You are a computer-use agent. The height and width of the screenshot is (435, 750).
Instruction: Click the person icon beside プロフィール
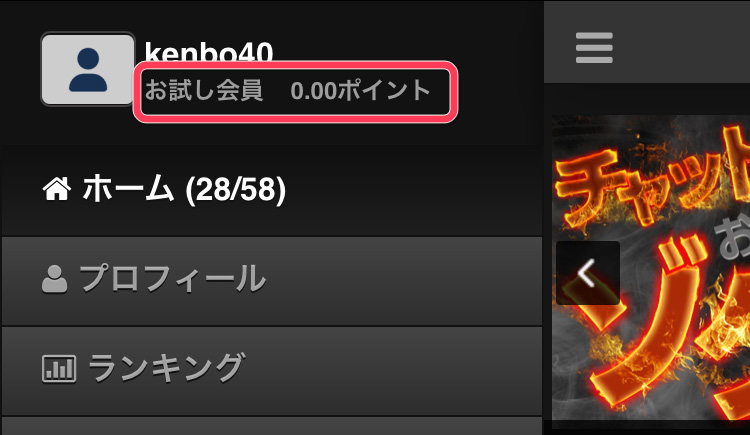54,279
